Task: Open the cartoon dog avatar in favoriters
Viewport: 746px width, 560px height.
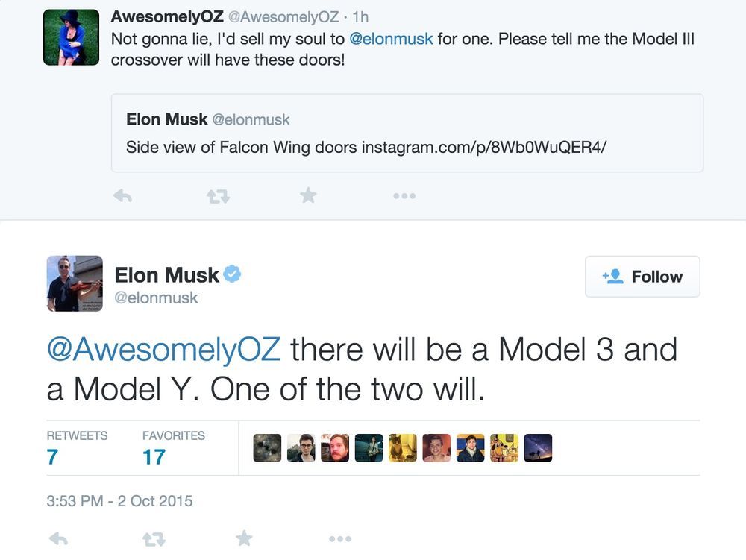Action: [x=504, y=448]
